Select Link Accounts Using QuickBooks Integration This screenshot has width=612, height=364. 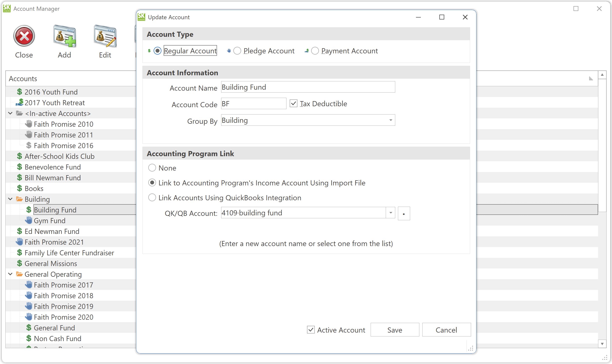click(152, 198)
